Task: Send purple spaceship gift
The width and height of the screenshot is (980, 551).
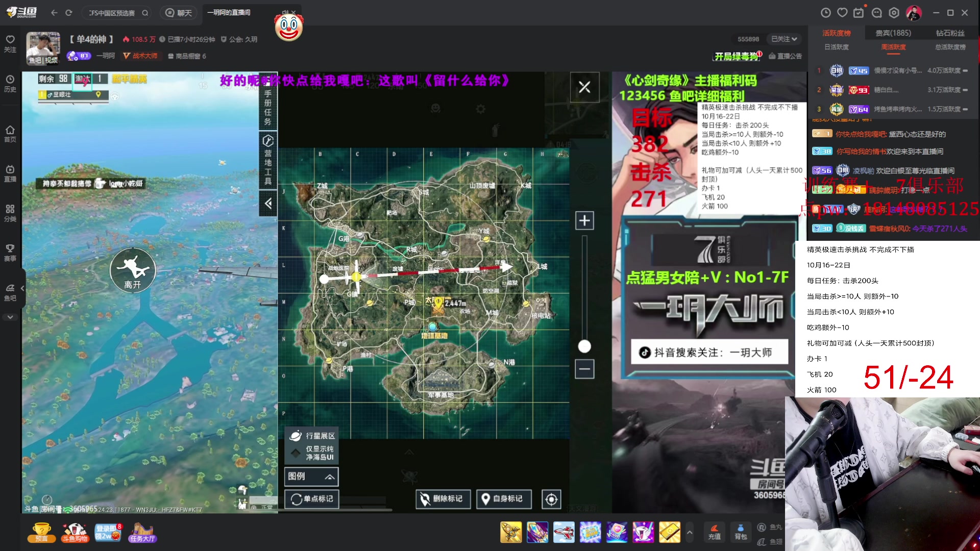Action: pos(537,532)
